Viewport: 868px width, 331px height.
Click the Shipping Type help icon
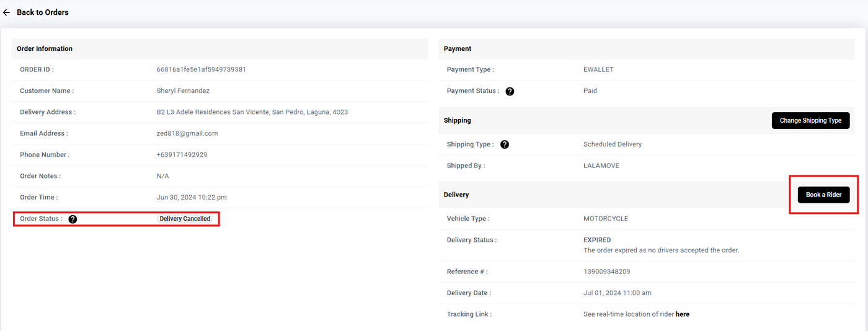(505, 144)
